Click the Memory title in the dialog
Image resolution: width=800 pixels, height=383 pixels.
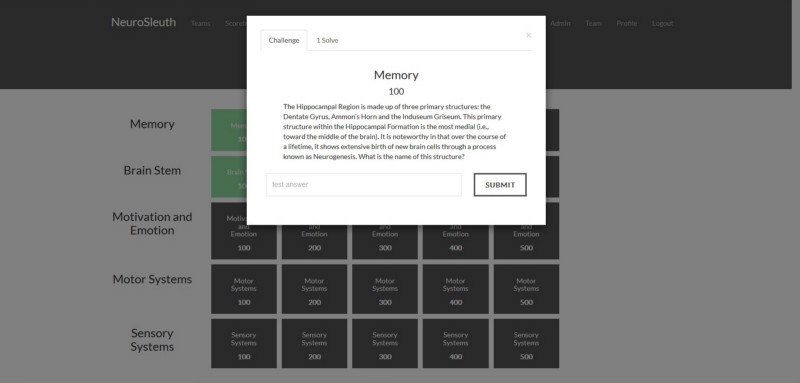click(396, 75)
